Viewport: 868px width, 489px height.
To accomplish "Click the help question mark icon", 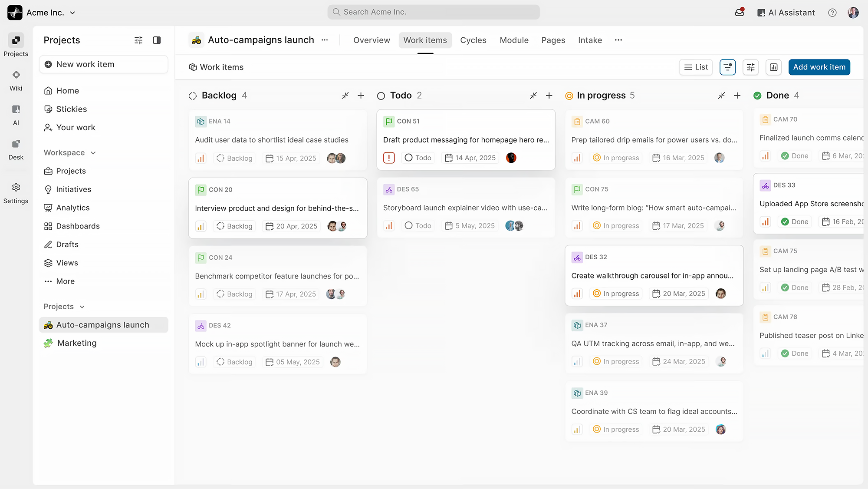I will [832, 13].
